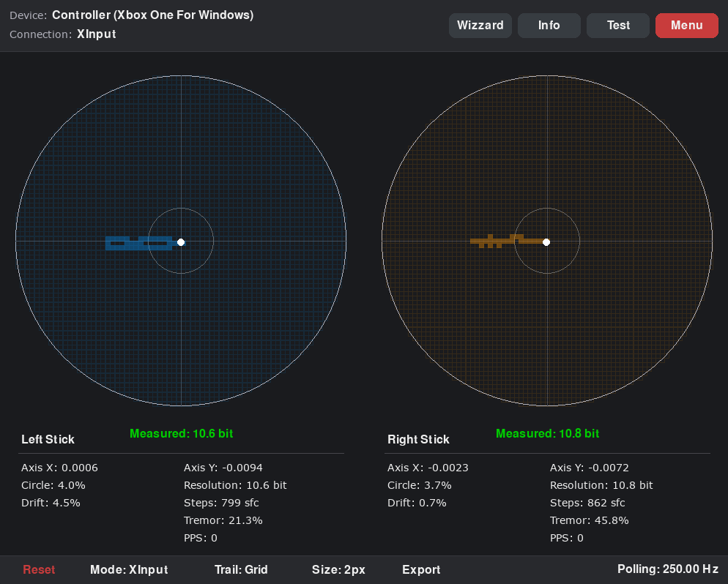Click right stick 'Drift: 0.7%' value
Image resolution: width=728 pixels, height=584 pixels.
point(417,503)
